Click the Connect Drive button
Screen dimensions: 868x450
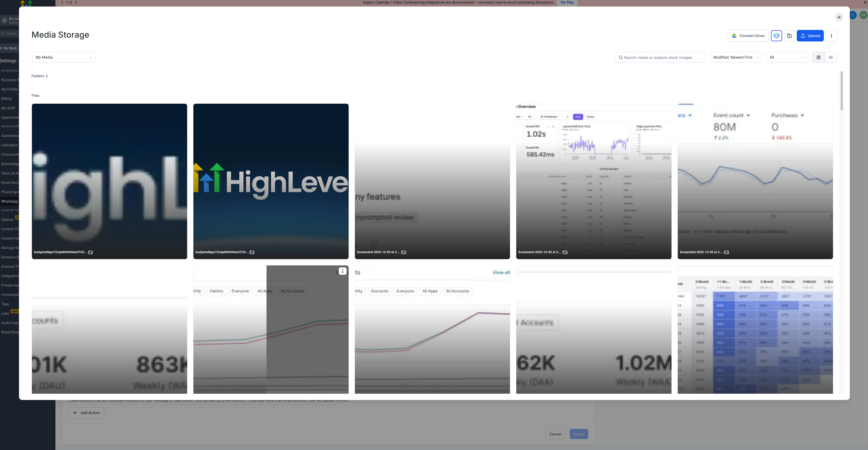[x=748, y=36]
